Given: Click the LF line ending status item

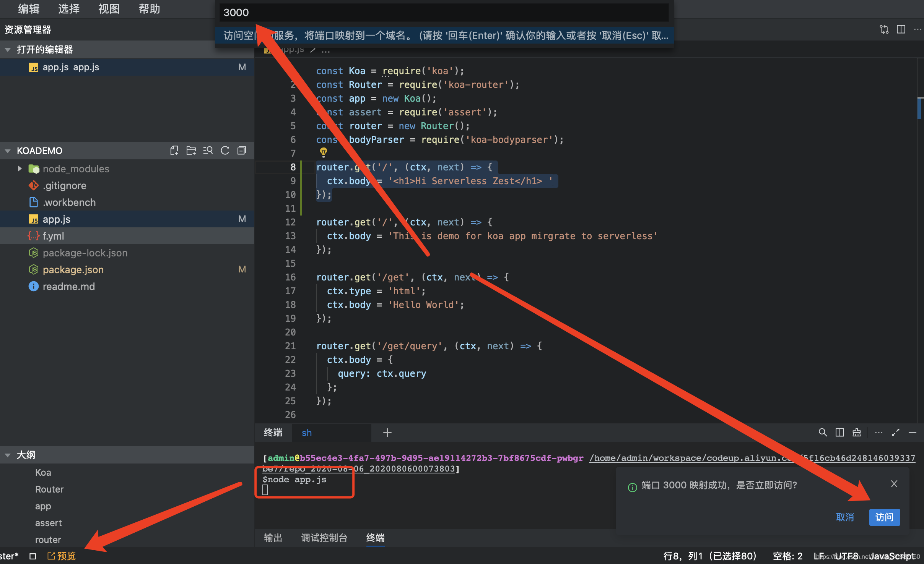Looking at the screenshot, I should coord(818,556).
